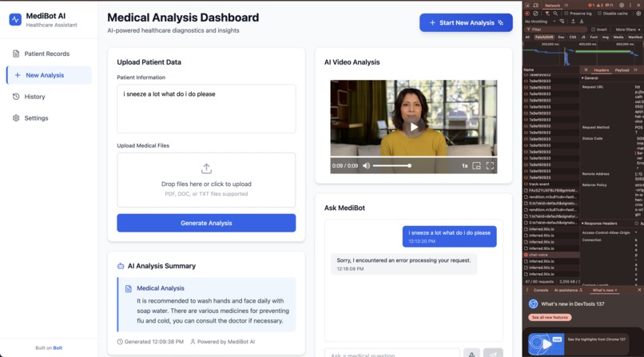The height and width of the screenshot is (357, 644).
Task: Select the All request type filter
Action: [x=527, y=37]
